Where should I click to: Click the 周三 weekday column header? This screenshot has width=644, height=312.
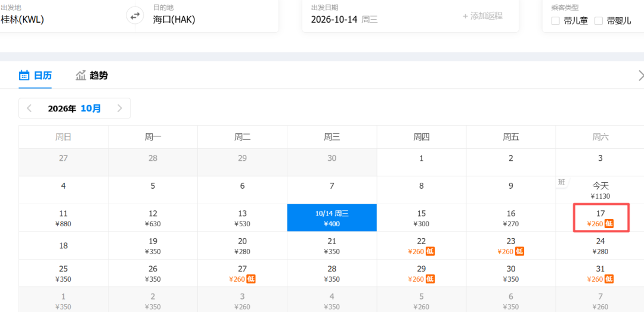pos(332,137)
